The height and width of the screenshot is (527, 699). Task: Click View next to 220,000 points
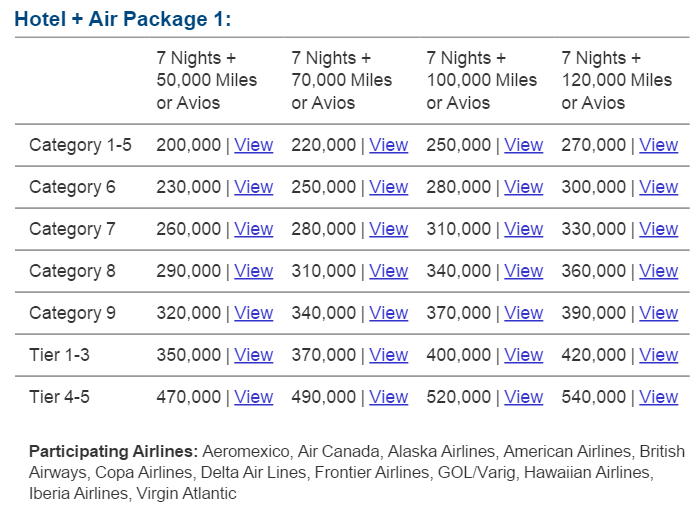coord(388,145)
